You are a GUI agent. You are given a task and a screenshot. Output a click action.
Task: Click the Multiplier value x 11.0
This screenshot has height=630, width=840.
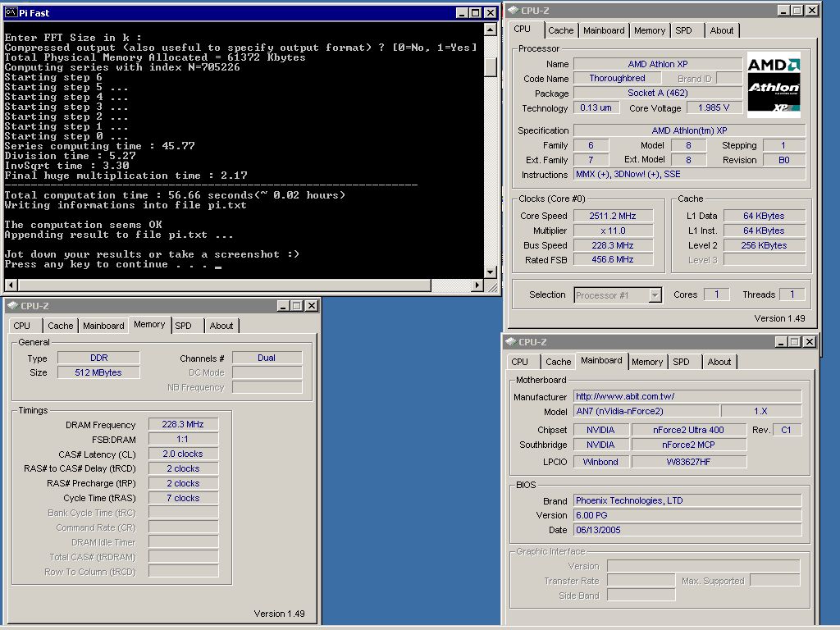(613, 231)
